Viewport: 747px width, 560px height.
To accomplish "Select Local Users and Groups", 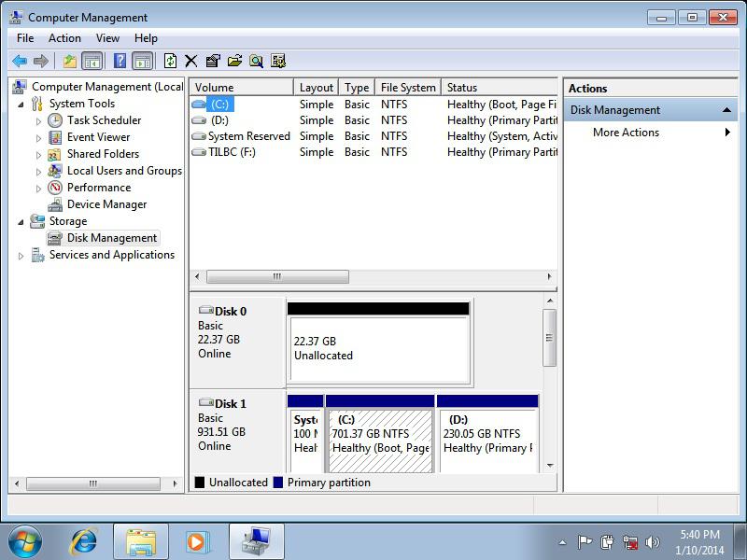I will point(124,171).
